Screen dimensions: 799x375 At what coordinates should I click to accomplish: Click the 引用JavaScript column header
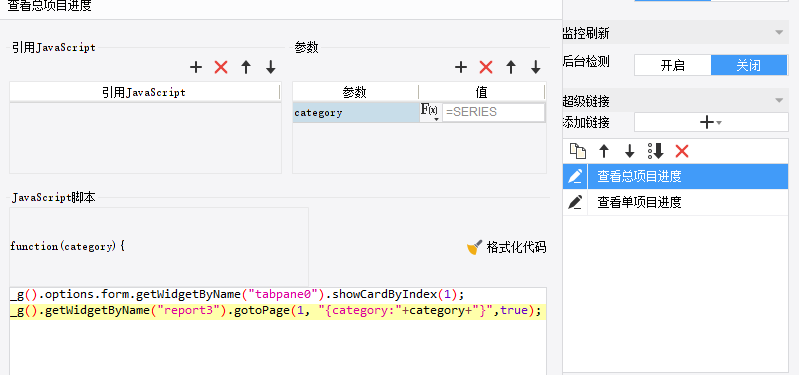pyautogui.click(x=145, y=92)
